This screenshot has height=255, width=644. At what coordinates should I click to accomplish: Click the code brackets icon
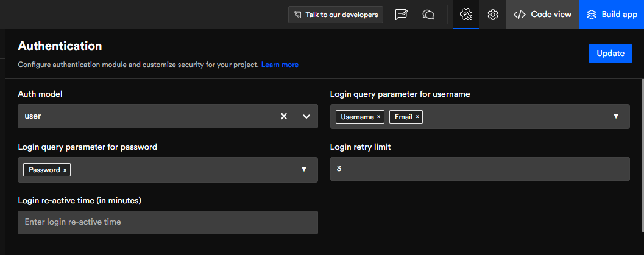(x=520, y=15)
